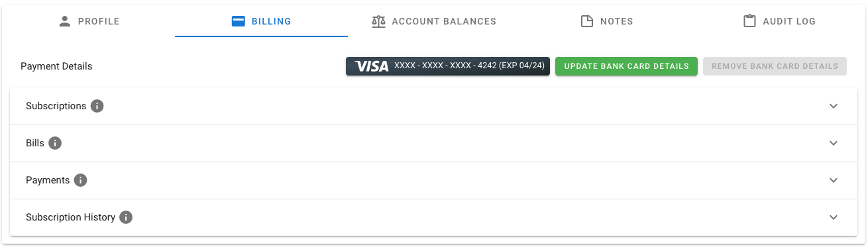Expand the Subscription History chevron
This screenshot has width=868, height=249.
coord(834,217)
